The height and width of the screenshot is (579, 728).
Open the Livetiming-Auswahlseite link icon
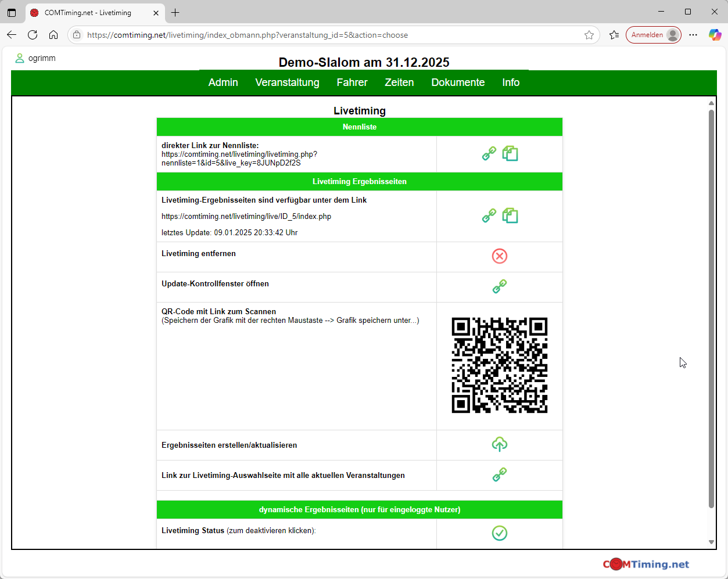(x=500, y=474)
